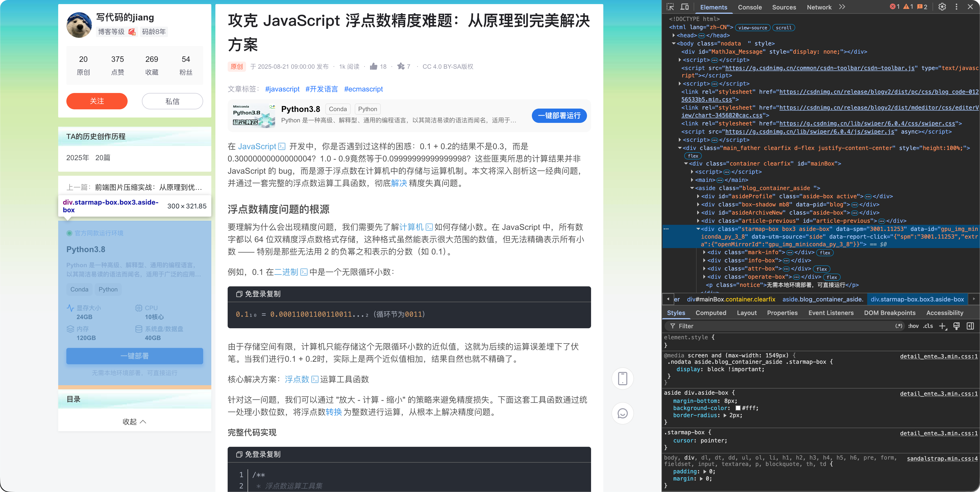Click the view-source badge on html element
Screen dimensions: 980x492
point(753,27)
